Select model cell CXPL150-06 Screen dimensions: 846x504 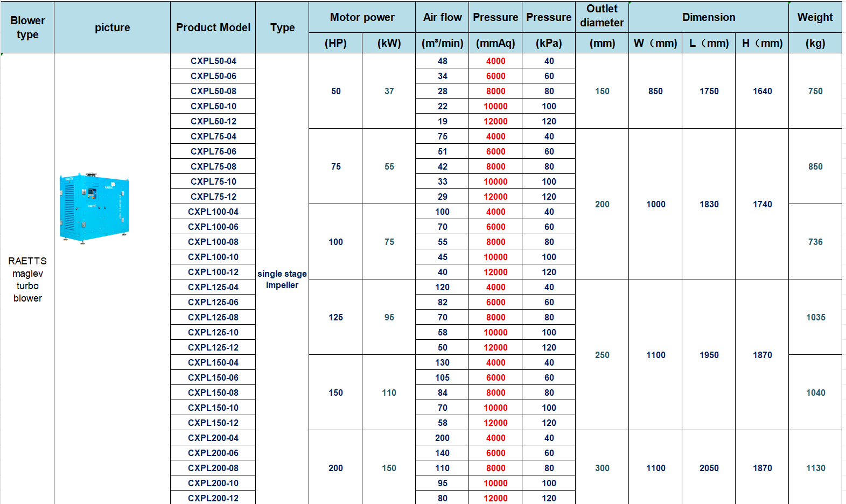tap(213, 377)
